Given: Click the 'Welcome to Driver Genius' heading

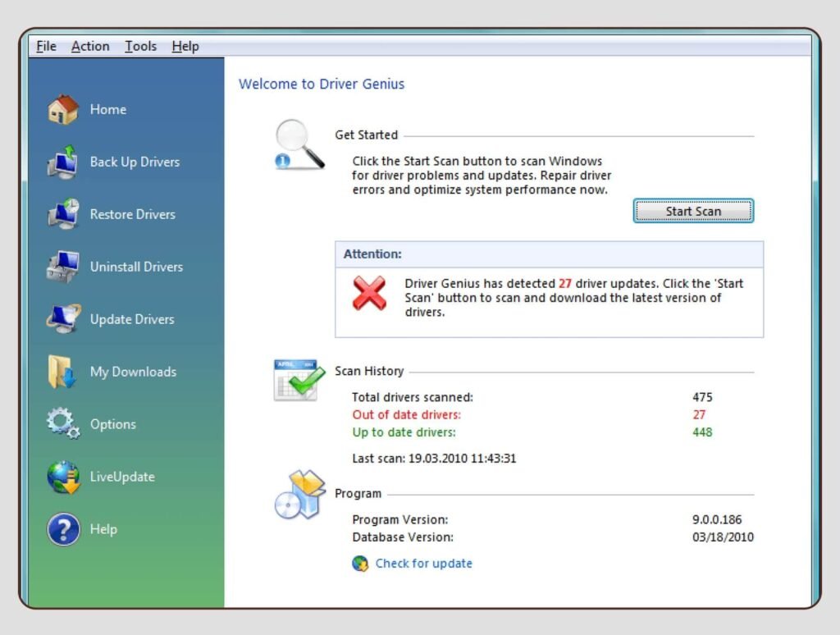Looking at the screenshot, I should coord(322,85).
